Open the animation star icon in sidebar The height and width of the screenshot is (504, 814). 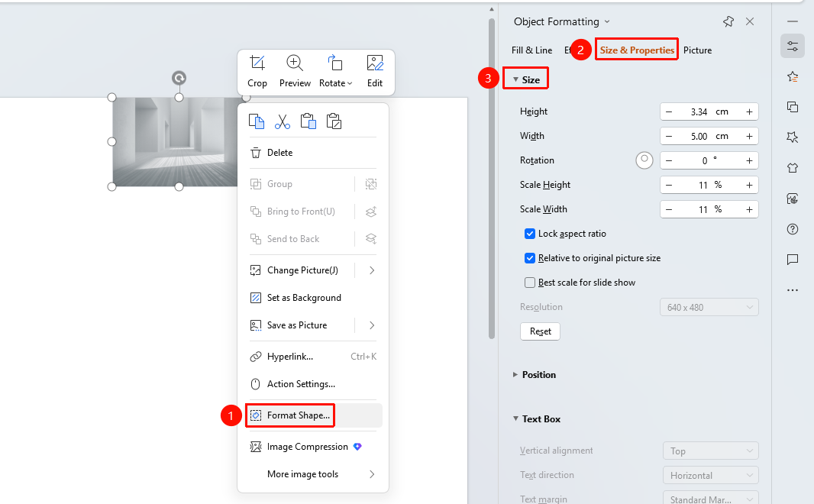[792, 77]
